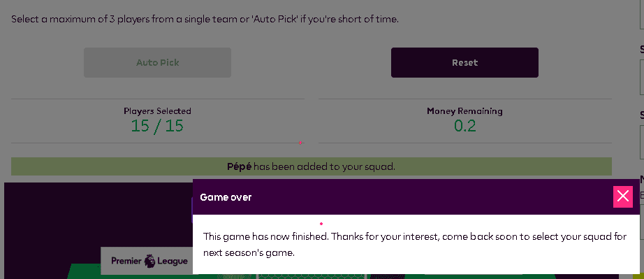Click the pink dot under Players Selected divider

[300, 143]
